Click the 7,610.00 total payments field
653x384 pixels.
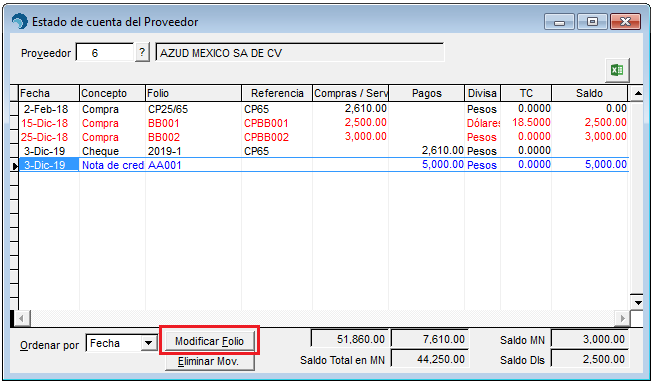(x=430, y=339)
